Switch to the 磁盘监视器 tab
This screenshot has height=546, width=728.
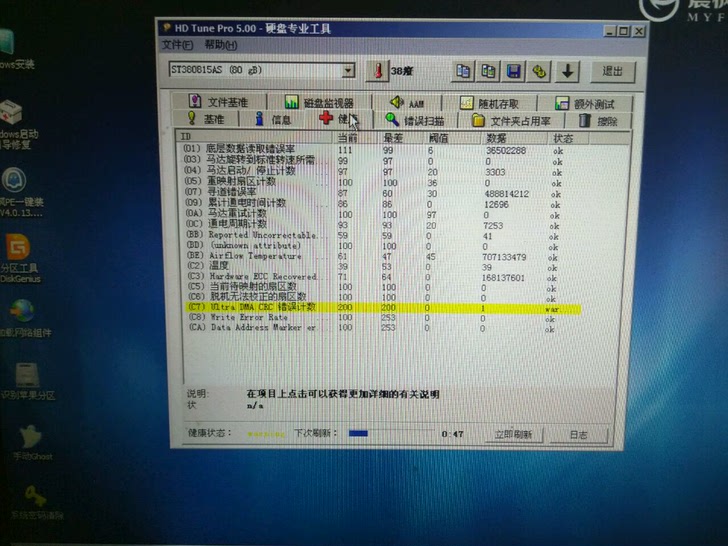pos(319,102)
